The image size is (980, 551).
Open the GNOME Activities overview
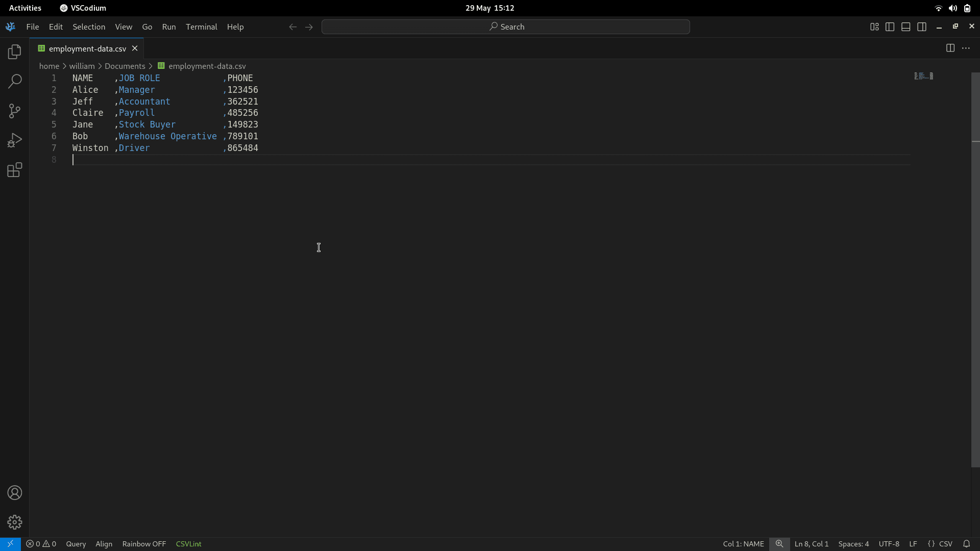[25, 8]
